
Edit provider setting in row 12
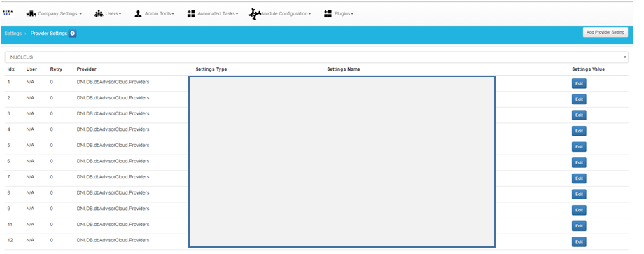[x=579, y=241]
